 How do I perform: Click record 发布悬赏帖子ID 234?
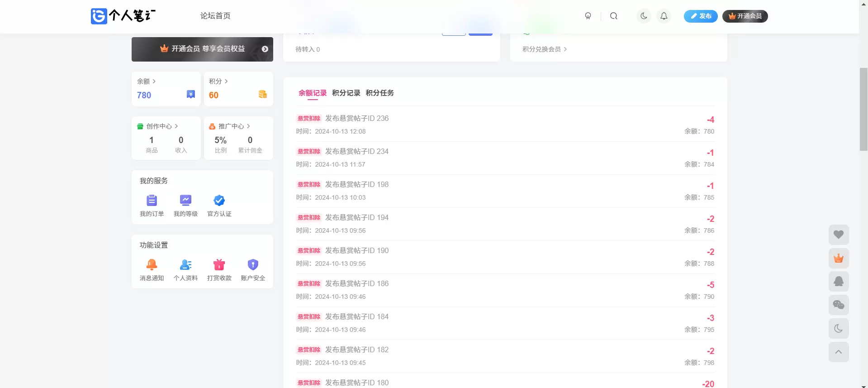[x=357, y=151]
